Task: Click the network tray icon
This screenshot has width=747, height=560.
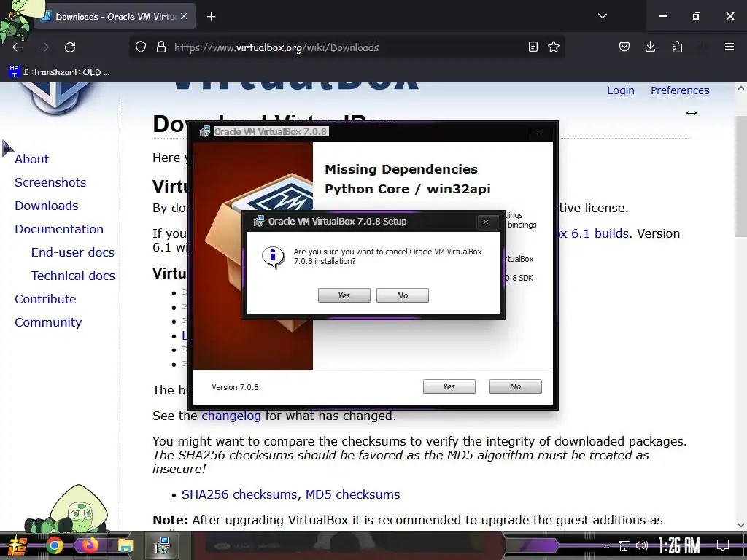Action: [624, 545]
